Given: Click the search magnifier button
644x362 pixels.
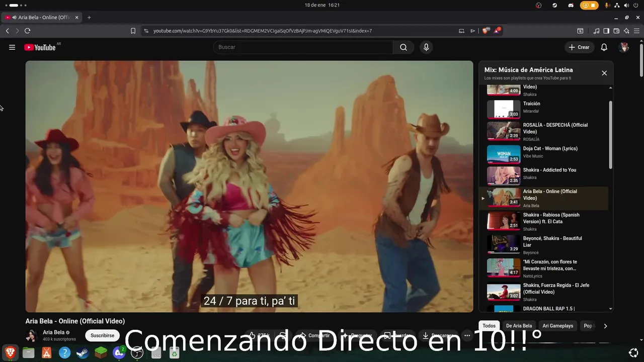Looking at the screenshot, I should [x=404, y=47].
